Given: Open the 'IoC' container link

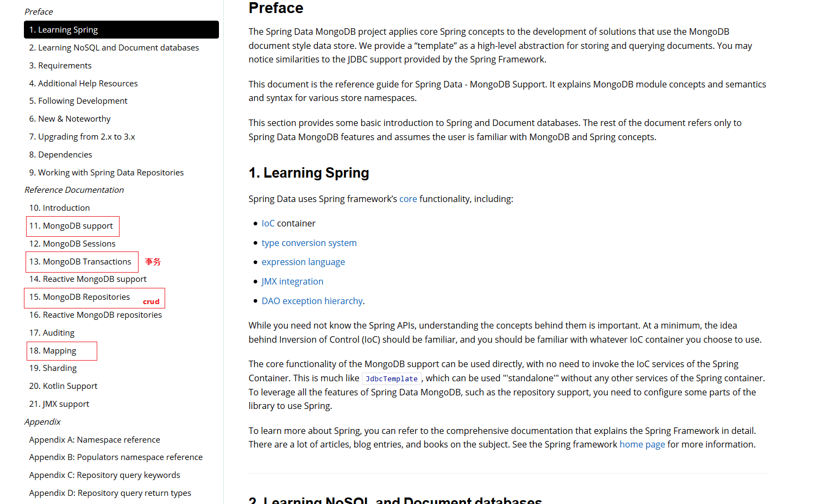Looking at the screenshot, I should click(267, 223).
